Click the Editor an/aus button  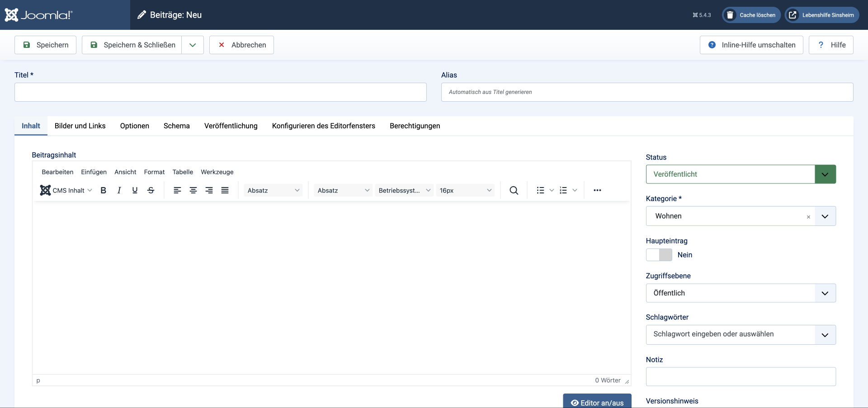coord(597,402)
